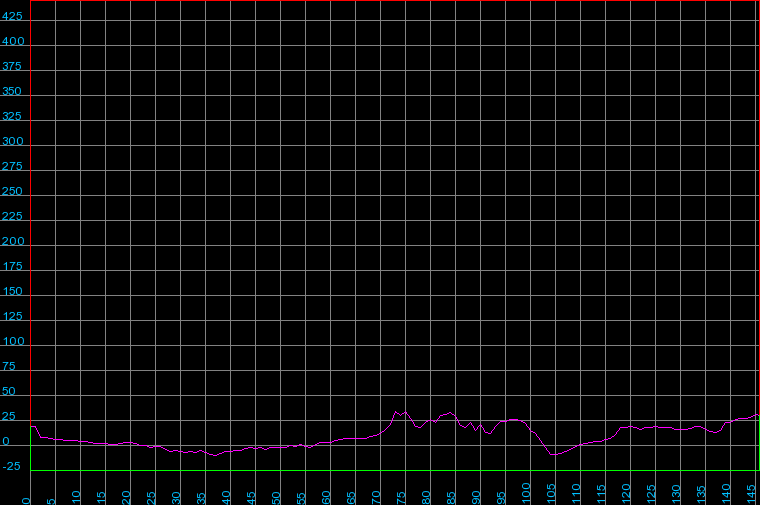Click the magenta curve's lowest point near x=37
The image size is (760, 505).
tap(214, 455)
